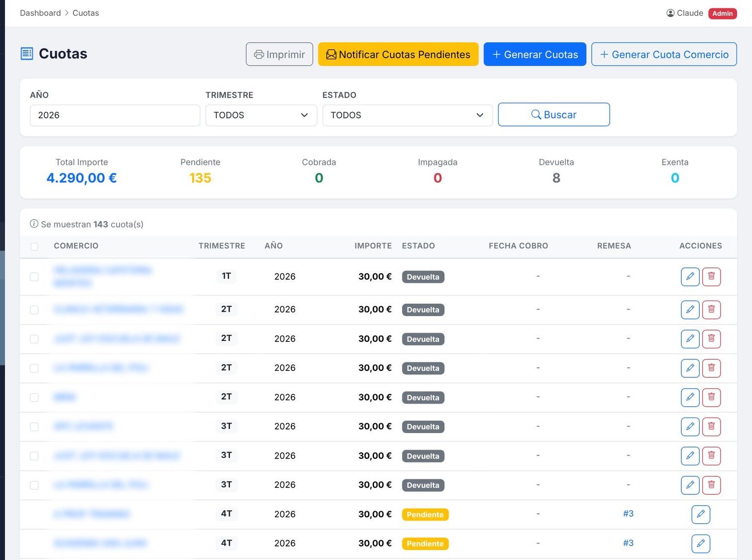Run the search with Buscar

(x=554, y=114)
